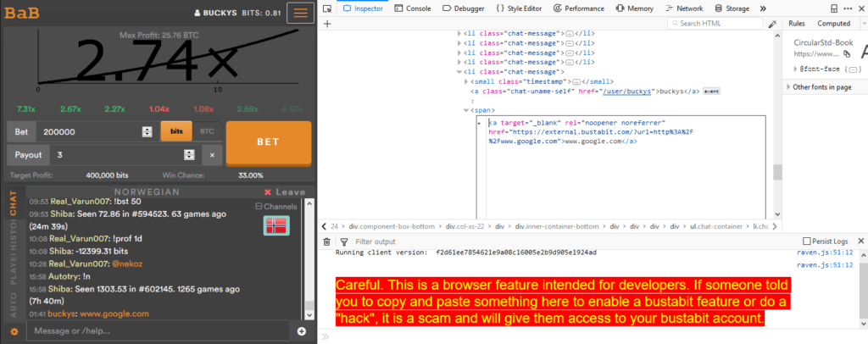
Task: Select the Norwegian flag channel icon
Action: pyautogui.click(x=277, y=225)
